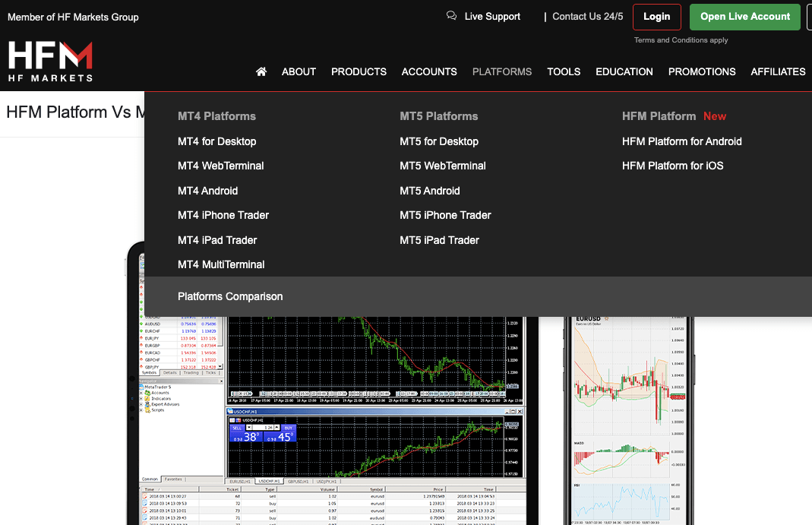This screenshot has width=812, height=525.
Task: Open the PROMOTIONS menu
Action: pos(702,71)
